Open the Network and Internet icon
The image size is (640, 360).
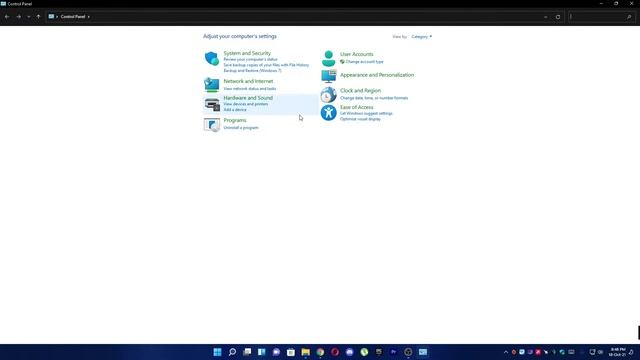tap(211, 84)
